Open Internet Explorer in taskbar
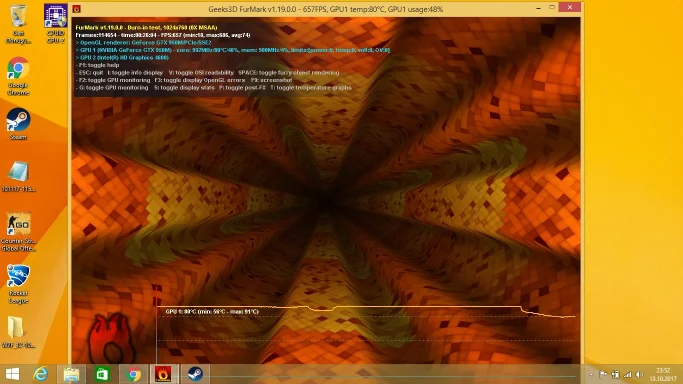This screenshot has height=384, width=683. coord(41,374)
